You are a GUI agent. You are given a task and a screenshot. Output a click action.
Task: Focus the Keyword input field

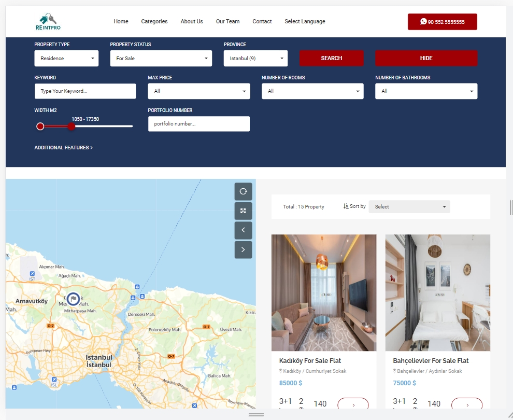point(85,91)
